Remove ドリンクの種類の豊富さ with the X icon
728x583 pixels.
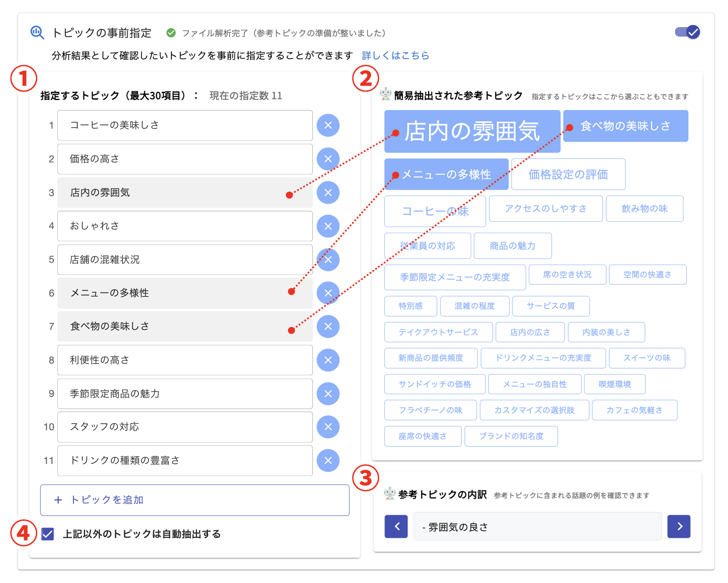(x=328, y=460)
